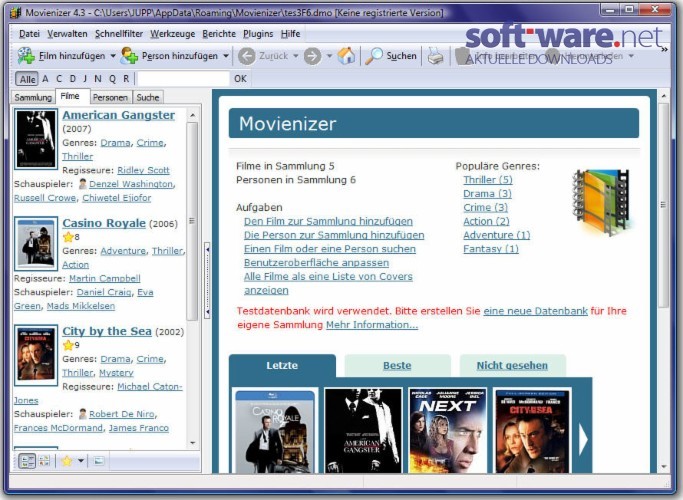The width and height of the screenshot is (683, 500).
Task: Click the eine neue Datenbank link
Action: click(x=535, y=311)
